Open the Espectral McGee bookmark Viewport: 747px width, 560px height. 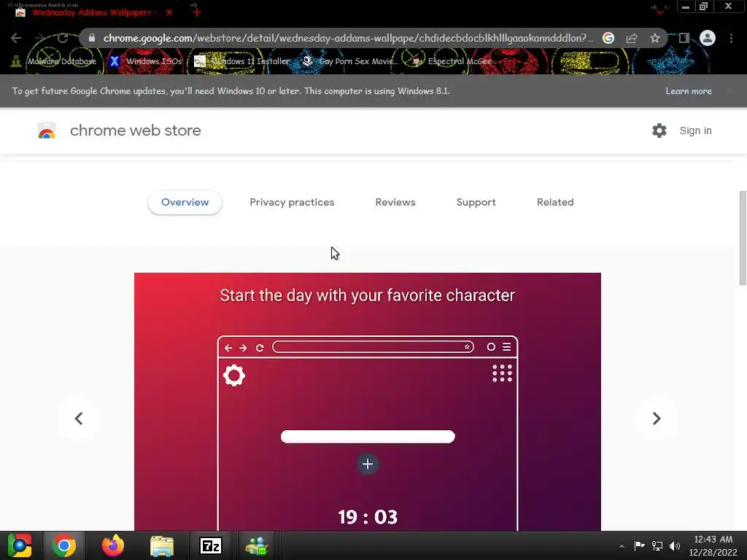click(x=451, y=61)
